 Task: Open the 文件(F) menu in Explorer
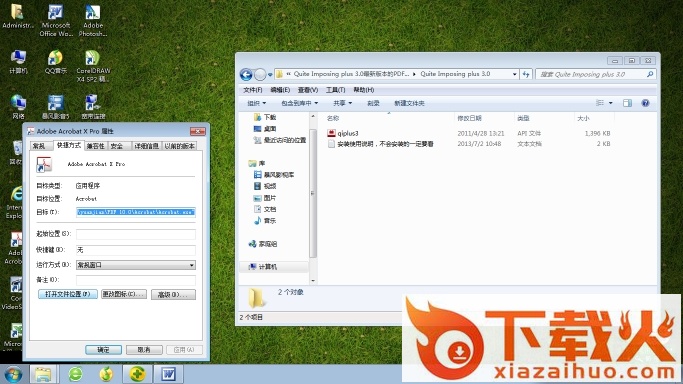[253, 90]
